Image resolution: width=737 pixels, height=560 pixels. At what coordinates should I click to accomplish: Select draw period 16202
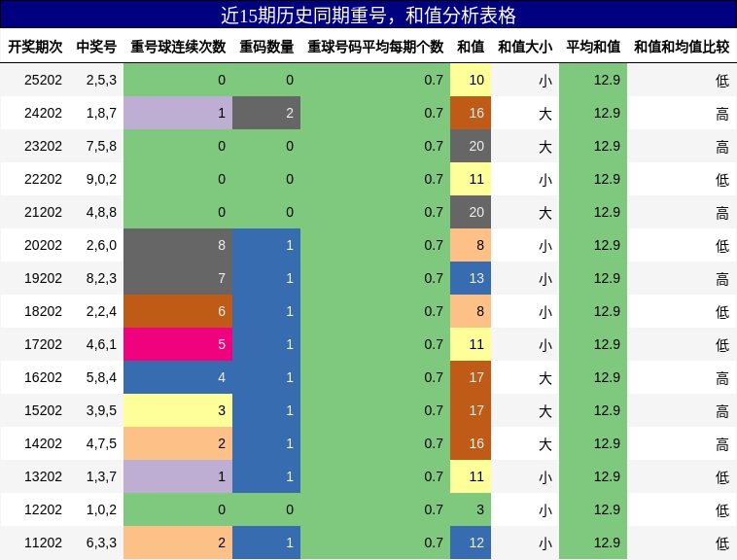[x=43, y=378]
